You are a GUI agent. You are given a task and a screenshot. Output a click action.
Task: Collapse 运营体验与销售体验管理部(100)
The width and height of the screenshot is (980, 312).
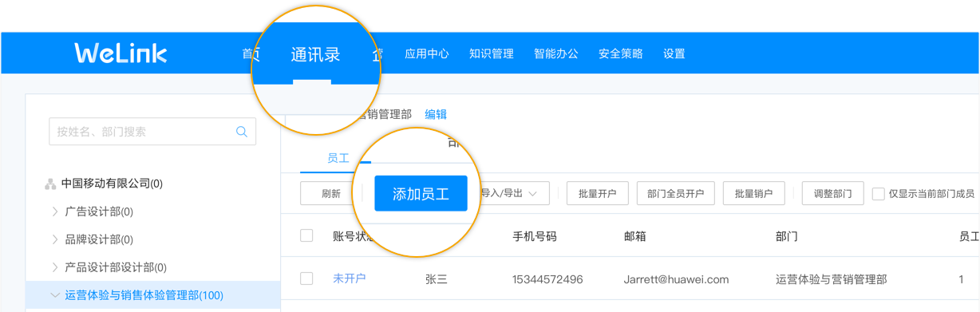point(55,295)
